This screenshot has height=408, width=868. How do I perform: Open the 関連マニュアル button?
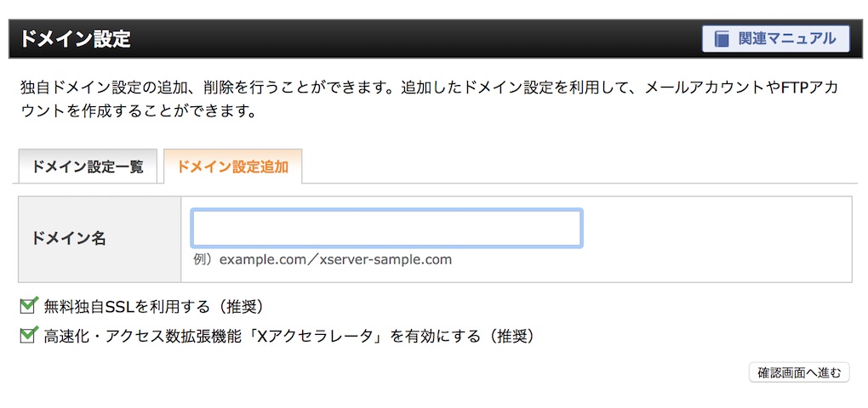coord(775,39)
